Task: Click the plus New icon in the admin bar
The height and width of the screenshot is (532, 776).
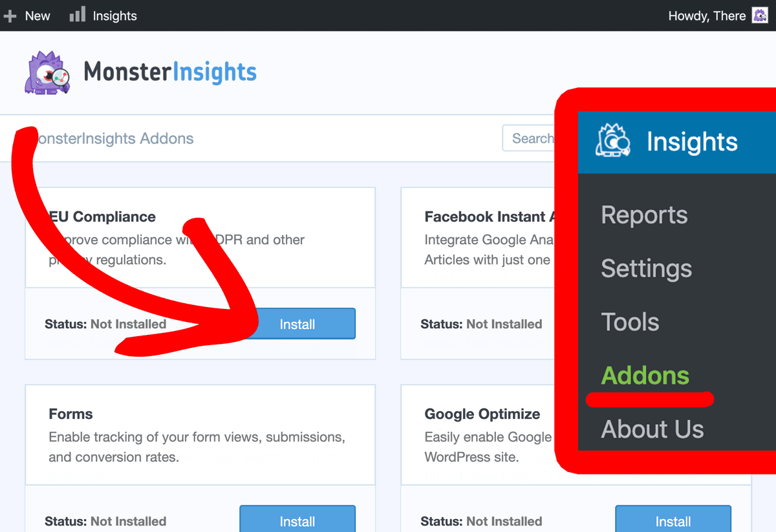Action: (10, 15)
